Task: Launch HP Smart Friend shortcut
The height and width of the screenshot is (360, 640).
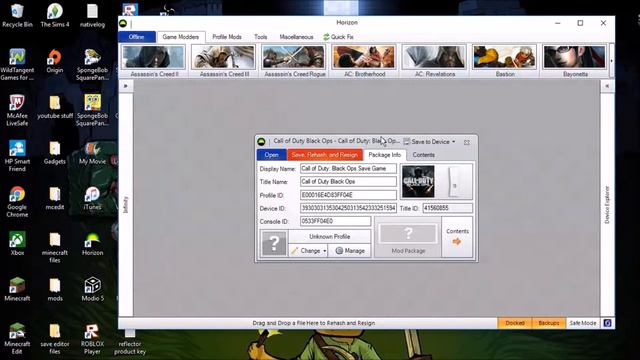Action: tap(17, 156)
